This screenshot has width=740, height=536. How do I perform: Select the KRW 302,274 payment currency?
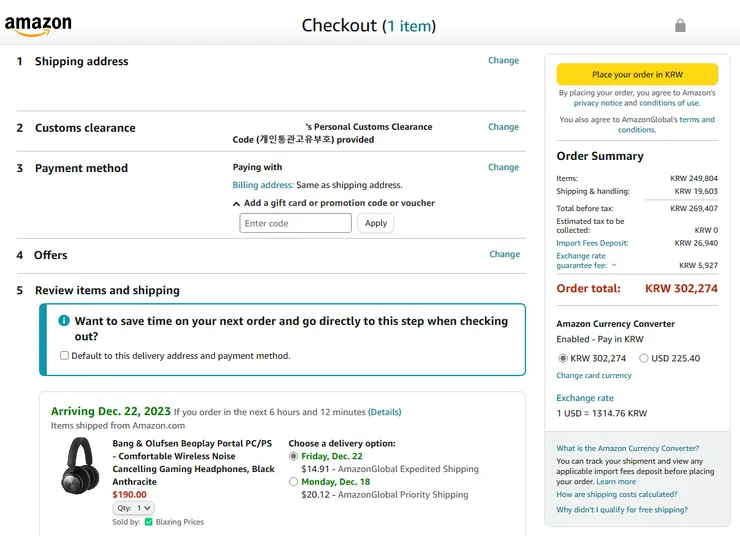(x=563, y=358)
